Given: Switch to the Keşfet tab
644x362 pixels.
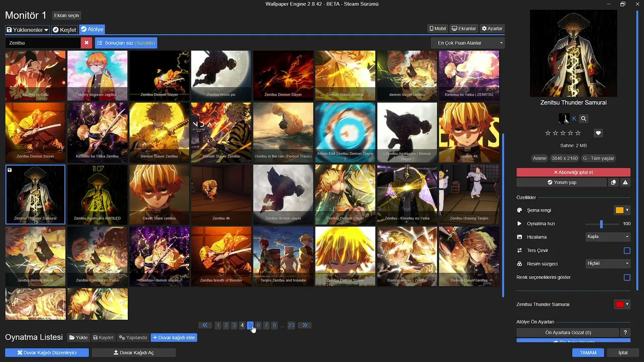Looking at the screenshot, I should pos(64,30).
